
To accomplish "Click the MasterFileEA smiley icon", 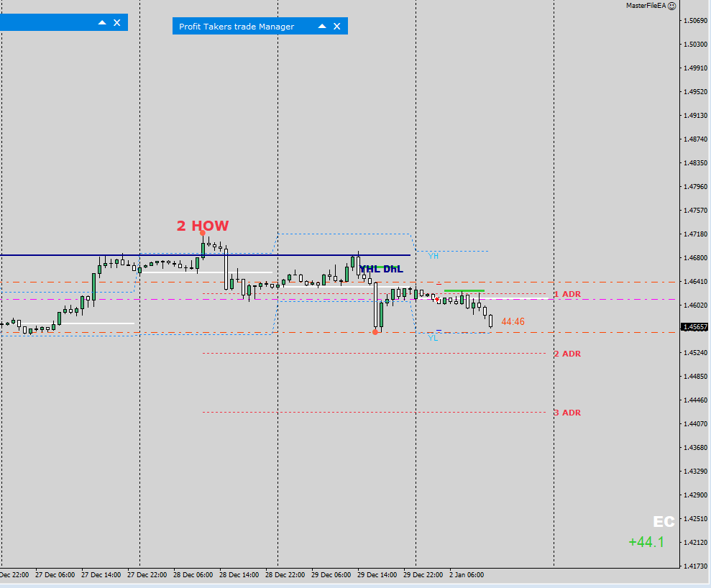I will click(672, 6).
